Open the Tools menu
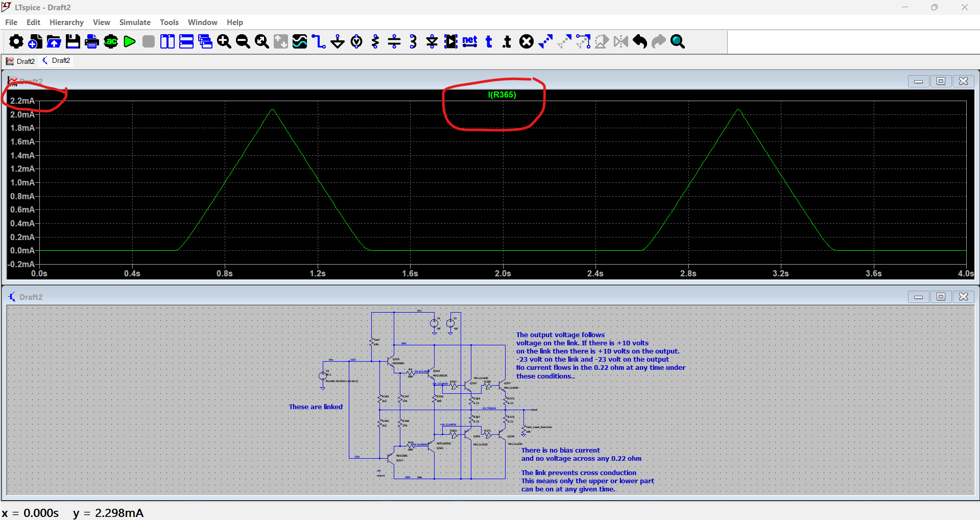This screenshot has height=520, width=980. (x=169, y=22)
